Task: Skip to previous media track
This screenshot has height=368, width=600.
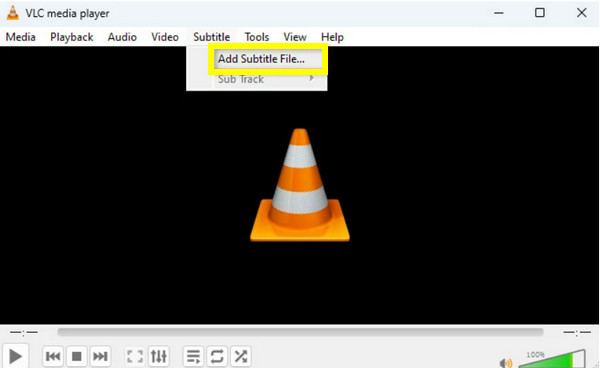Action: 52,357
